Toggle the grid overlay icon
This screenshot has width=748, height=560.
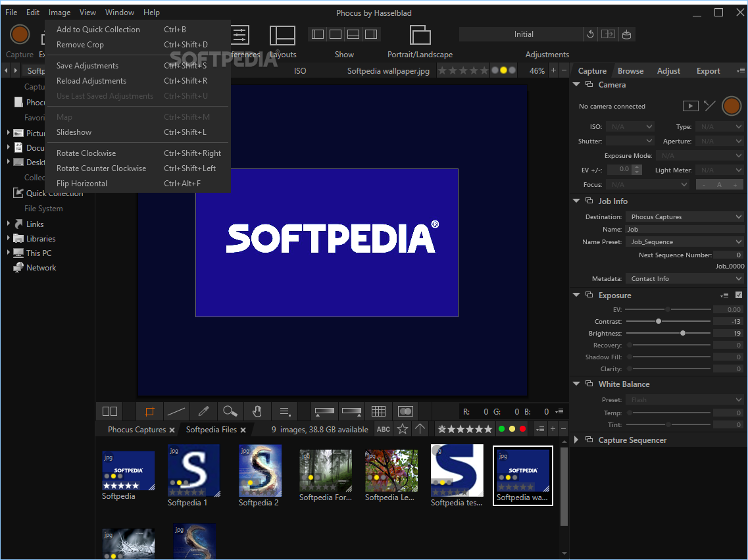tap(378, 411)
